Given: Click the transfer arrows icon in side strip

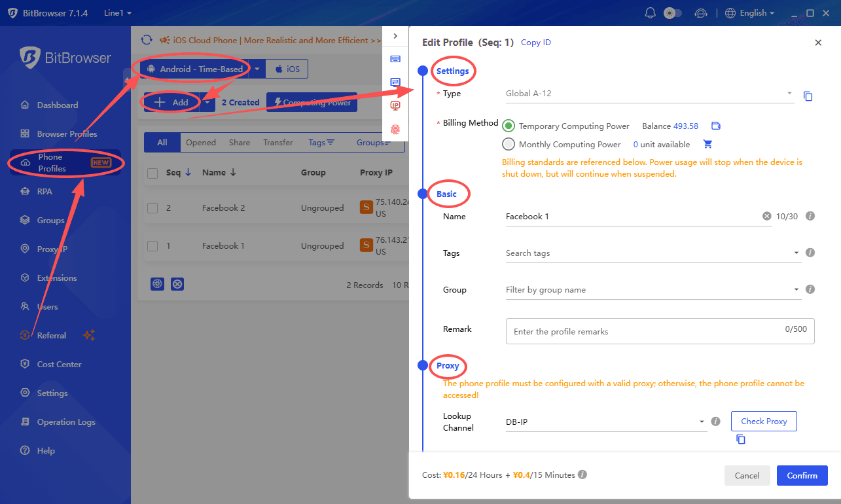Looking at the screenshot, I should click(x=395, y=82).
